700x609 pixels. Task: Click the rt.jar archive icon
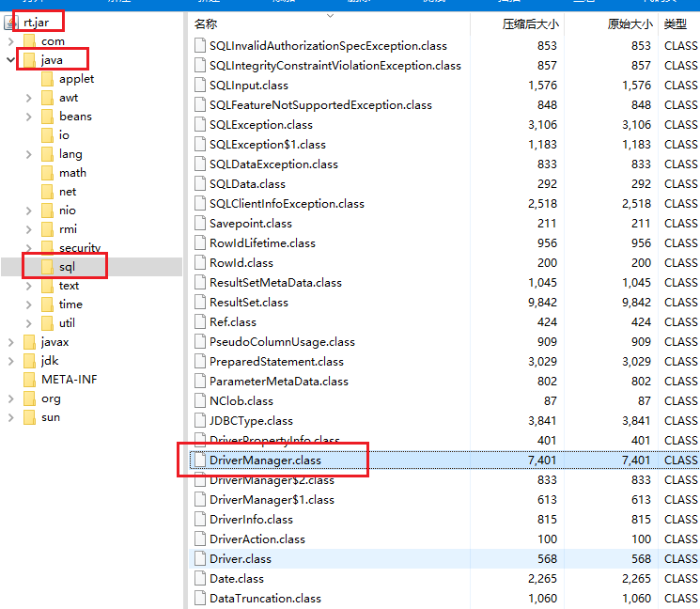(10, 23)
